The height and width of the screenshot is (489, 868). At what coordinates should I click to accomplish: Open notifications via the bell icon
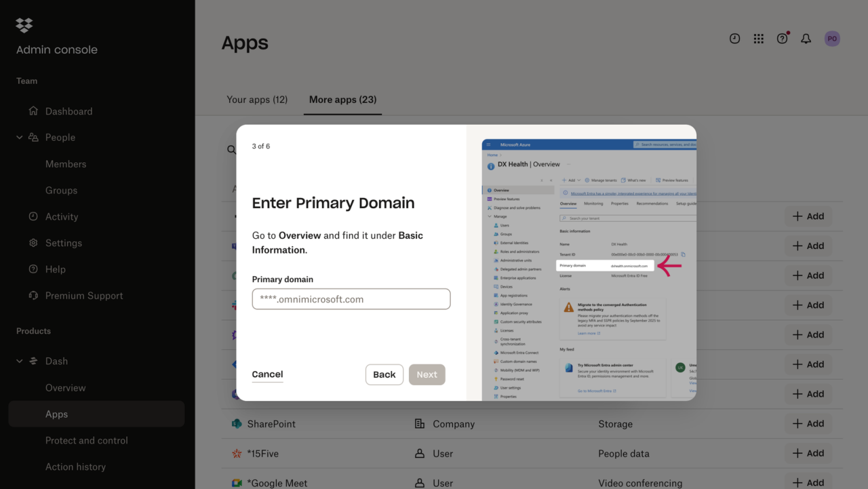point(806,39)
